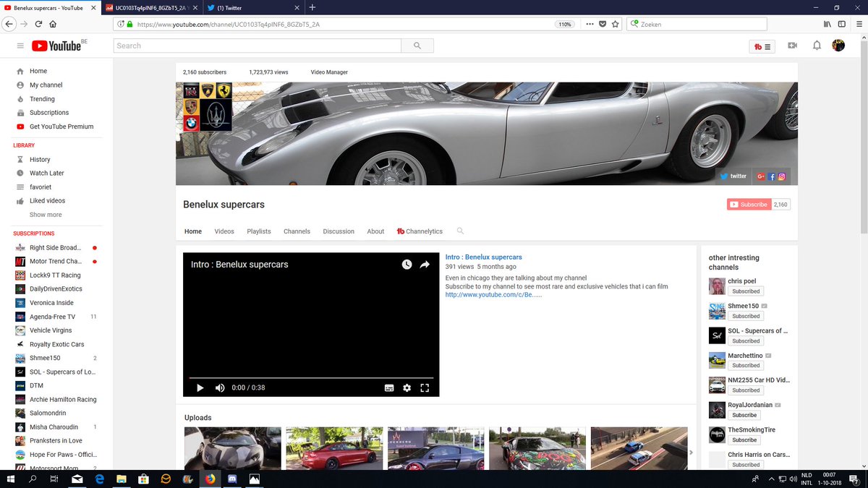868x488 pixels.
Task: Open first upload thumbnail gray Lamborghini
Action: tap(232, 449)
